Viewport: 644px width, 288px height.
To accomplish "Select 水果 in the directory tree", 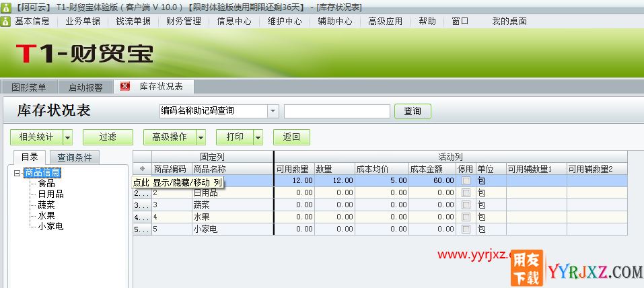I will pos(46,215).
